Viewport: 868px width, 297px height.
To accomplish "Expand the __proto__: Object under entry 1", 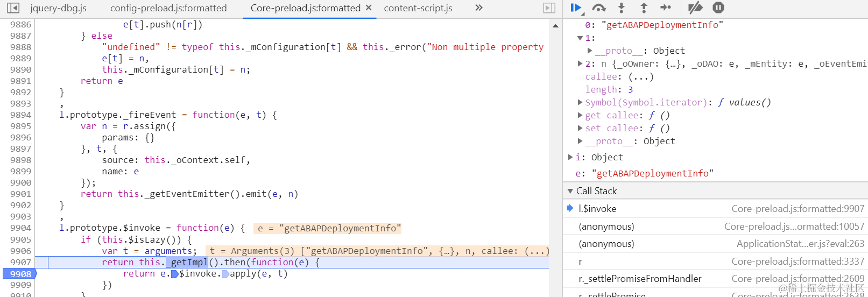I will (590, 51).
